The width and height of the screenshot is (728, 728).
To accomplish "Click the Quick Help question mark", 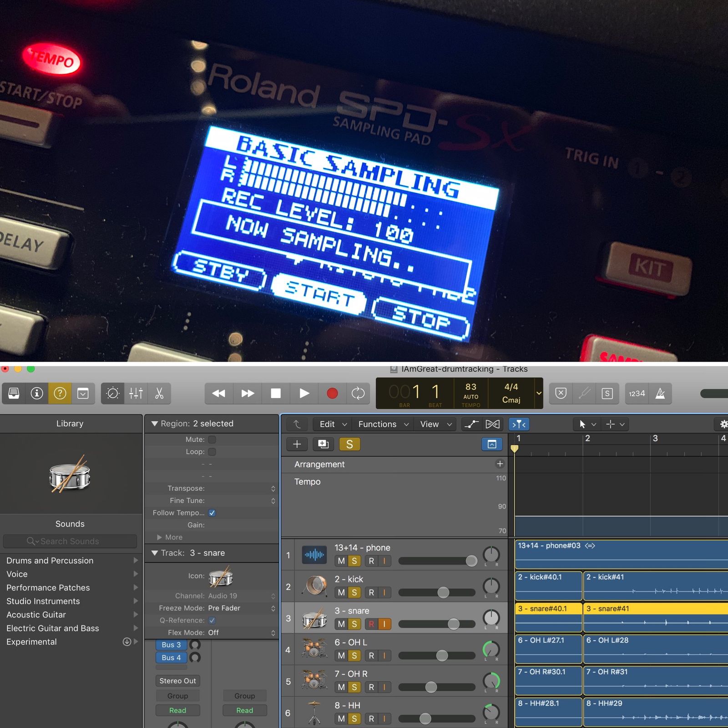I will tap(60, 393).
